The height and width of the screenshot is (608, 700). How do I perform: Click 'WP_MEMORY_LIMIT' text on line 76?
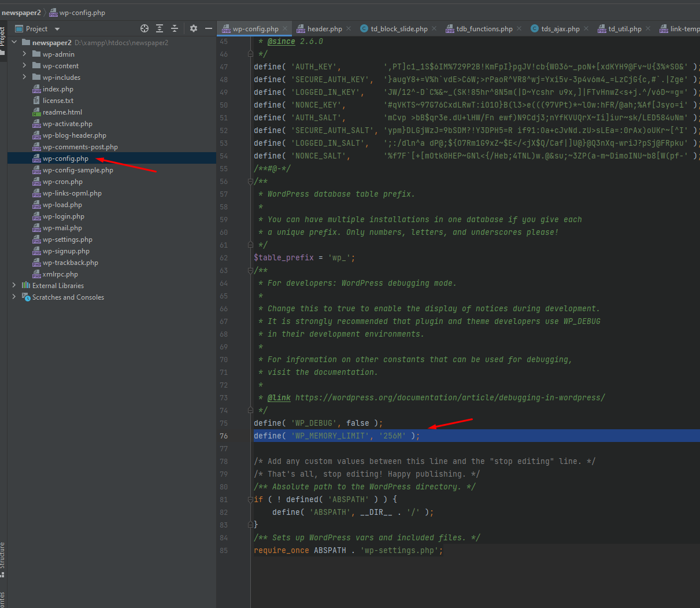click(330, 436)
